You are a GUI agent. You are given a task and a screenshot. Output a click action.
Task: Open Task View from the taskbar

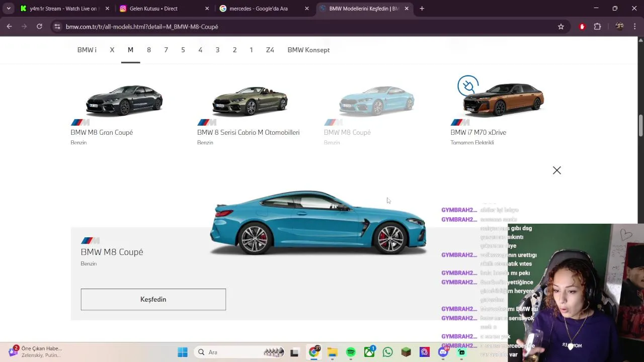[x=294, y=352]
